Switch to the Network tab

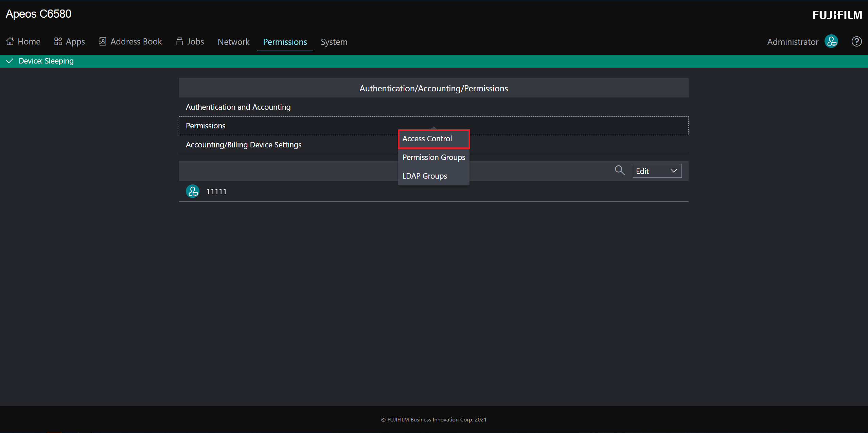(x=233, y=42)
